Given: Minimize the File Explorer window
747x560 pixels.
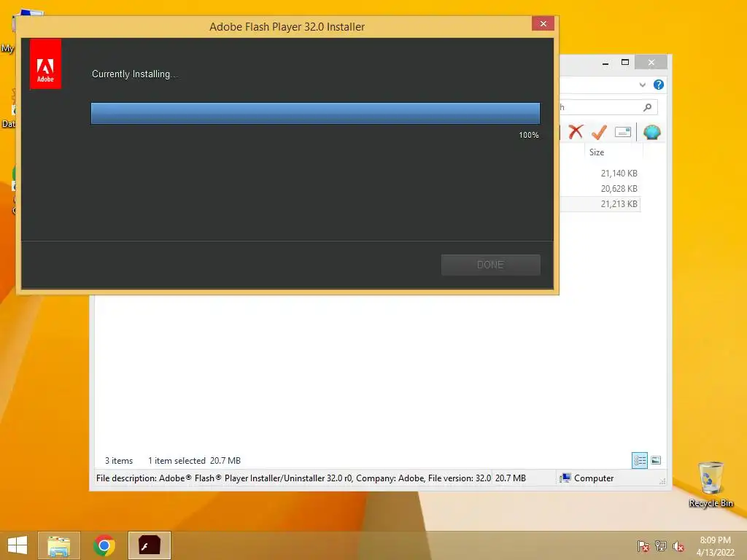Looking at the screenshot, I should click(x=605, y=63).
